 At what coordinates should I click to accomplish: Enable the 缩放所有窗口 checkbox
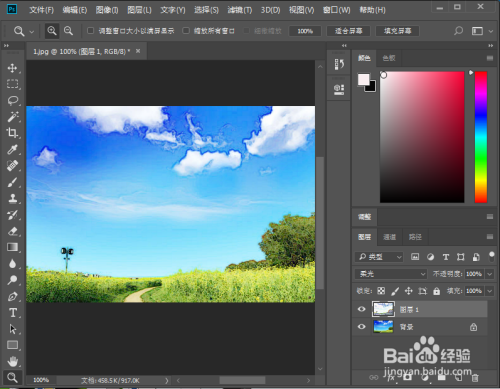tap(186, 31)
